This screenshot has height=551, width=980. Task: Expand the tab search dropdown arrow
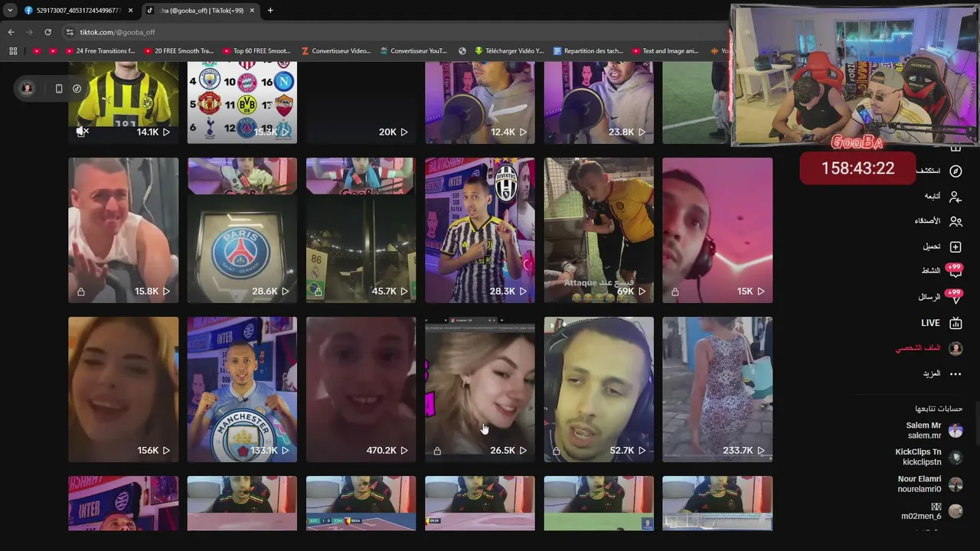(x=9, y=11)
